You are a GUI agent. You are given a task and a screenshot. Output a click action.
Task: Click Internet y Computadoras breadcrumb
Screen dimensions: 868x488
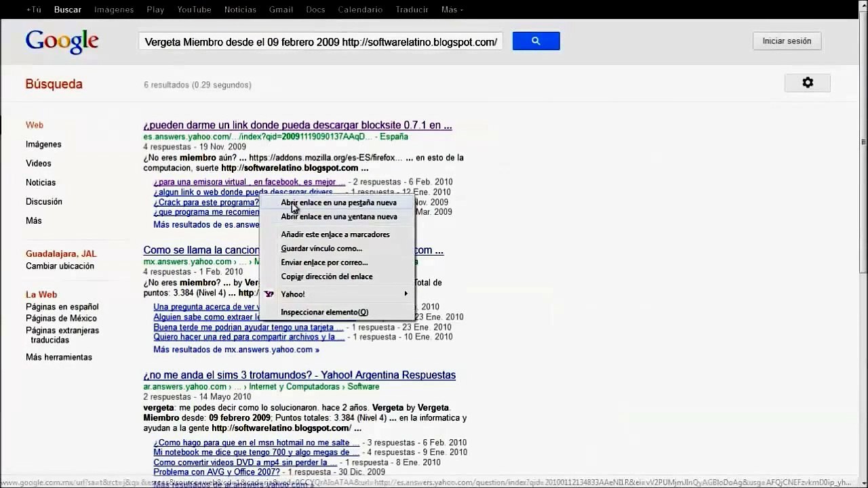pyautogui.click(x=294, y=387)
